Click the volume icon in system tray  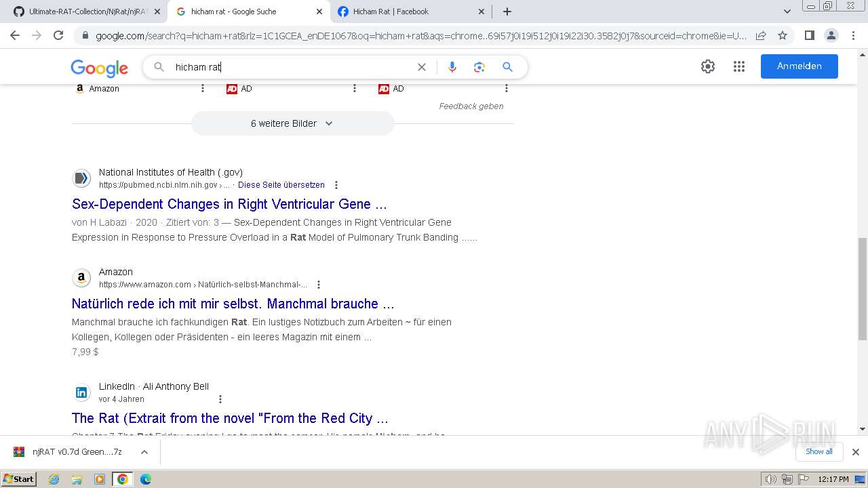(771, 479)
